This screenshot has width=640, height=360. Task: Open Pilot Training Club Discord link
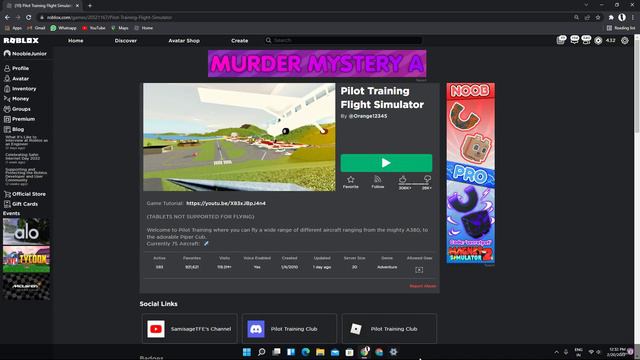pos(289,329)
